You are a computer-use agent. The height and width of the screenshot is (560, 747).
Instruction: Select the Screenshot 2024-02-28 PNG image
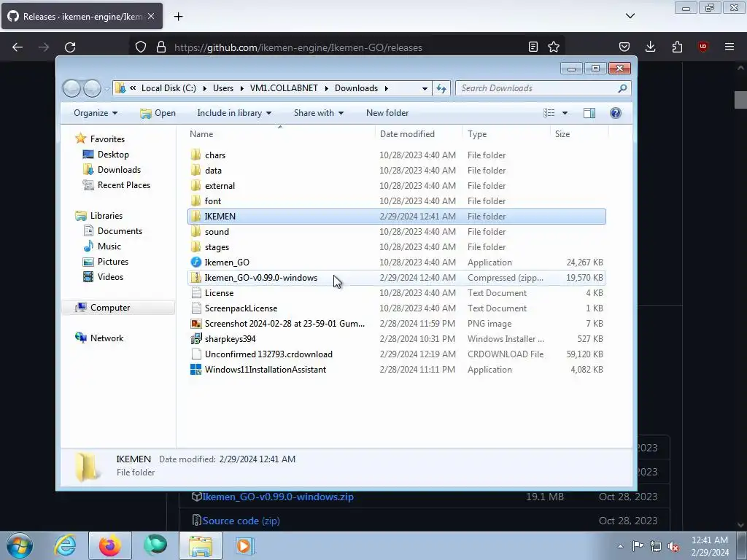397,324
